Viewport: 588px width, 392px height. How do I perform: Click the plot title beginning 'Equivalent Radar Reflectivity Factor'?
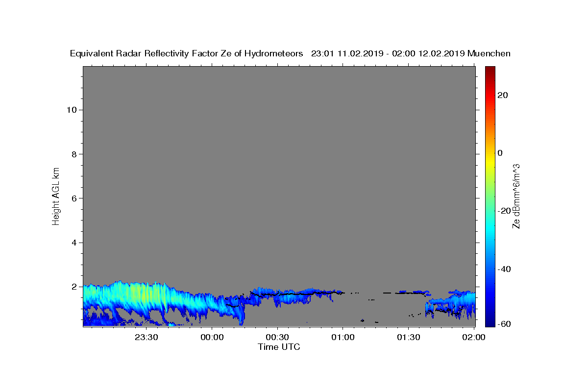click(x=290, y=54)
